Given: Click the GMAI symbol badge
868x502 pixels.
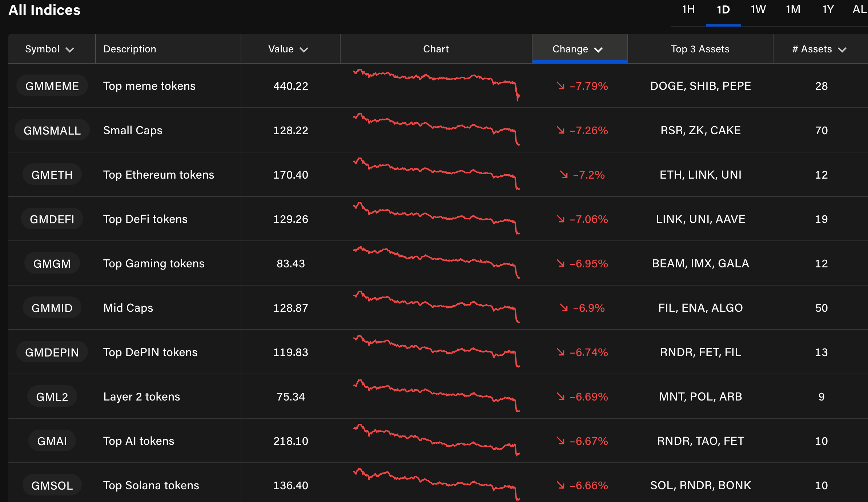Looking at the screenshot, I should pyautogui.click(x=52, y=441).
